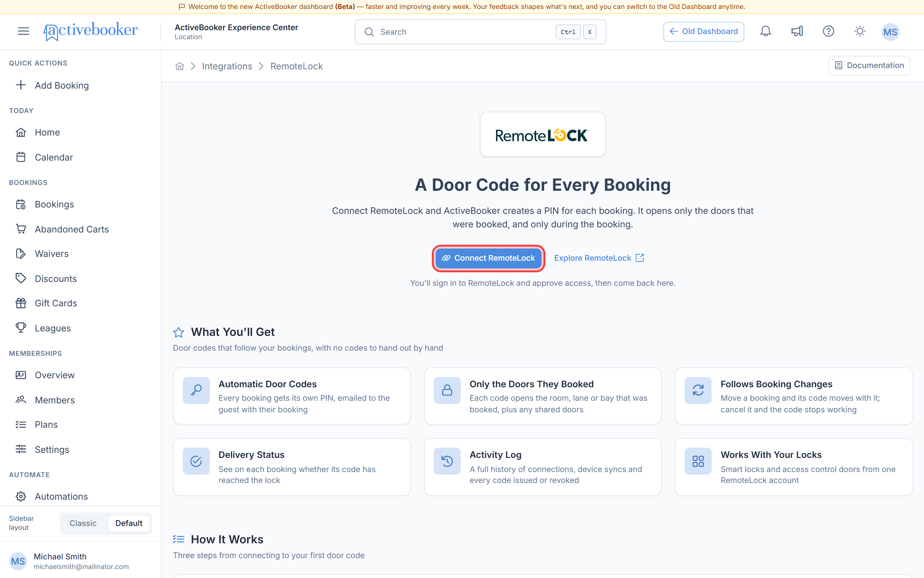Open Automations gear icon
Image resolution: width=924 pixels, height=578 pixels.
pyautogui.click(x=21, y=496)
